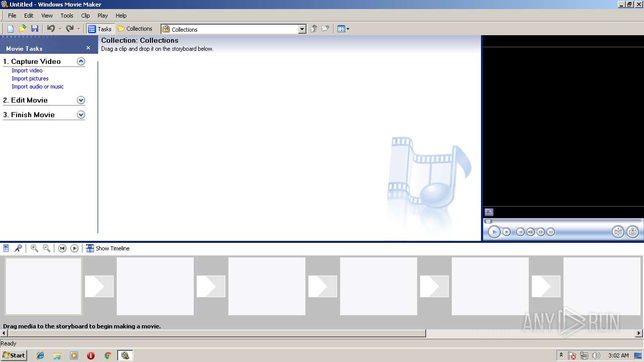
Task: Click the preview monitor seek bar
Action: tap(562, 221)
